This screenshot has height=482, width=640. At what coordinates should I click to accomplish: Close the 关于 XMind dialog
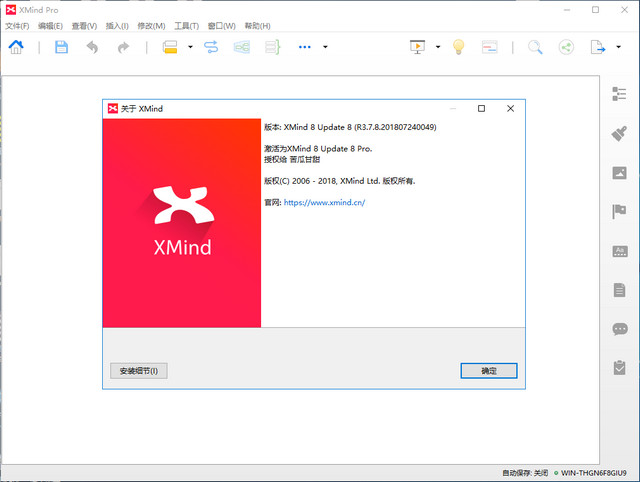tap(511, 109)
